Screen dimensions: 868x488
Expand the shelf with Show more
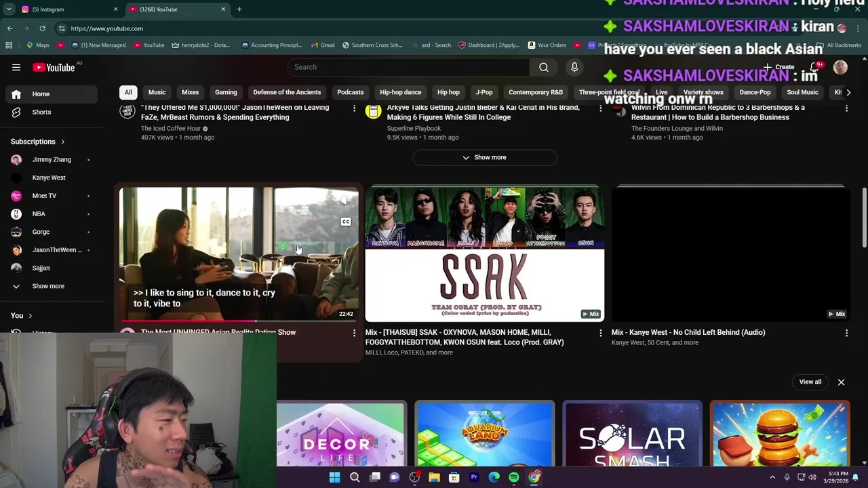click(485, 157)
